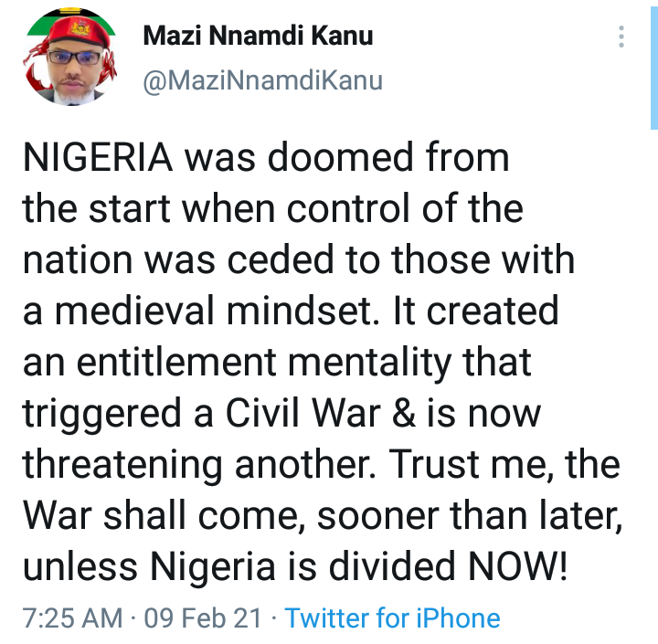Viewport: 658px width, 644px height.
Task: Open Mazi Nnamdi Kanu's profile picture
Action: (x=70, y=56)
